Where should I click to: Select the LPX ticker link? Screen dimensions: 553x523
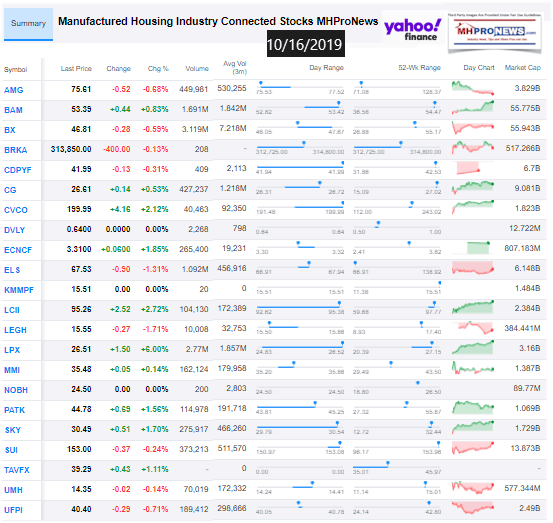(x=12, y=350)
